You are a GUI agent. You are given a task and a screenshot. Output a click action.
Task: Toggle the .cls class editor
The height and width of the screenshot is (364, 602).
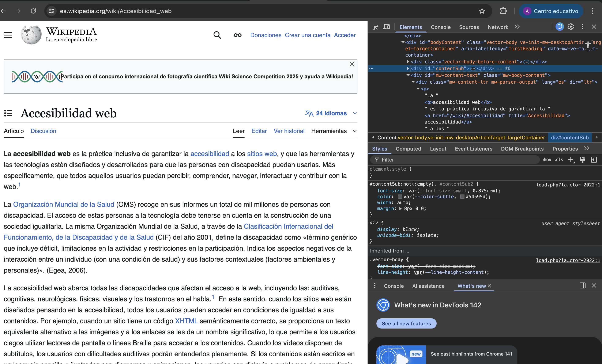559,160
